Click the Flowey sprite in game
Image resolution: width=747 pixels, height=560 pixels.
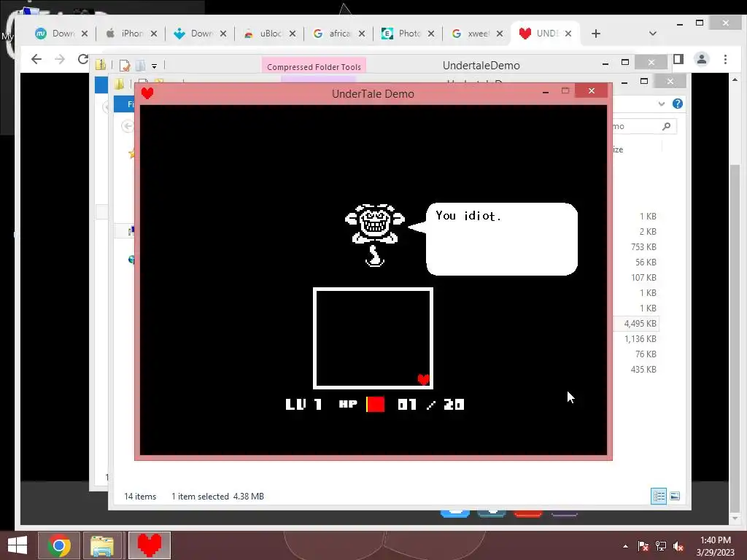click(375, 236)
